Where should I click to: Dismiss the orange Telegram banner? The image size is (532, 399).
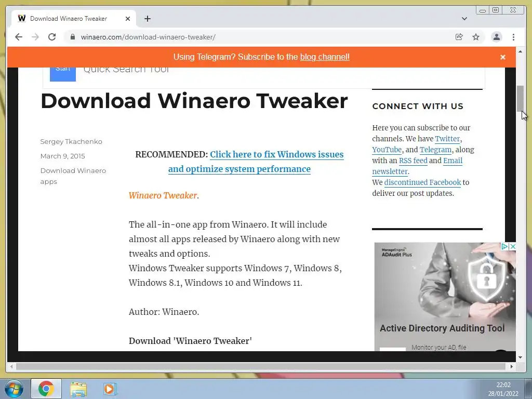coord(503,57)
